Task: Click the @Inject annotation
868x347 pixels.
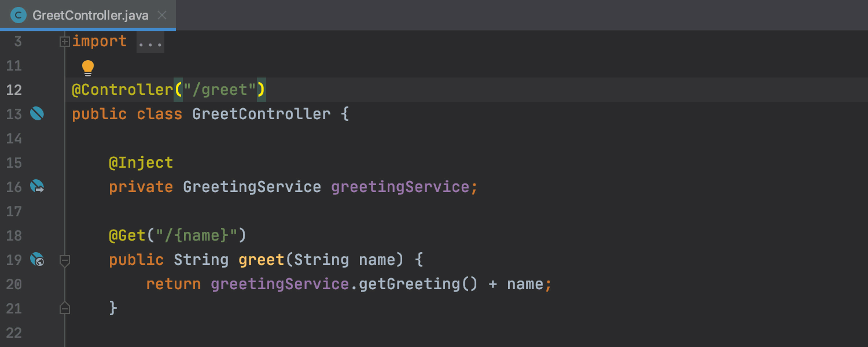Action: coord(141,163)
